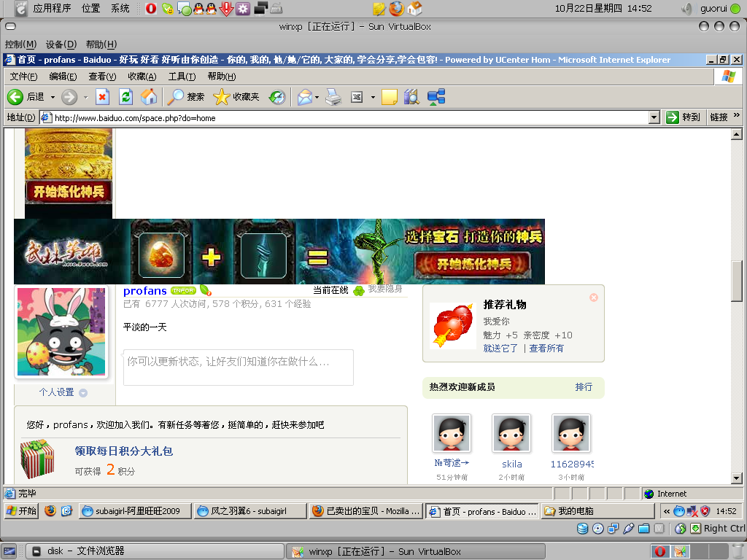Viewport: 747px width, 560px height.
Task: Click the web page scroll down arrow
Action: (x=737, y=478)
